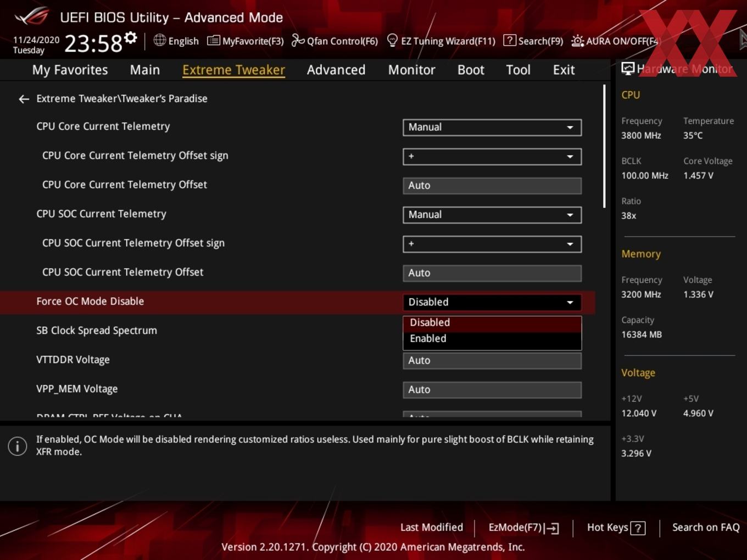The width and height of the screenshot is (747, 560).
Task: Open CPU Core Current Telemetry dropdown
Action: pos(492,127)
